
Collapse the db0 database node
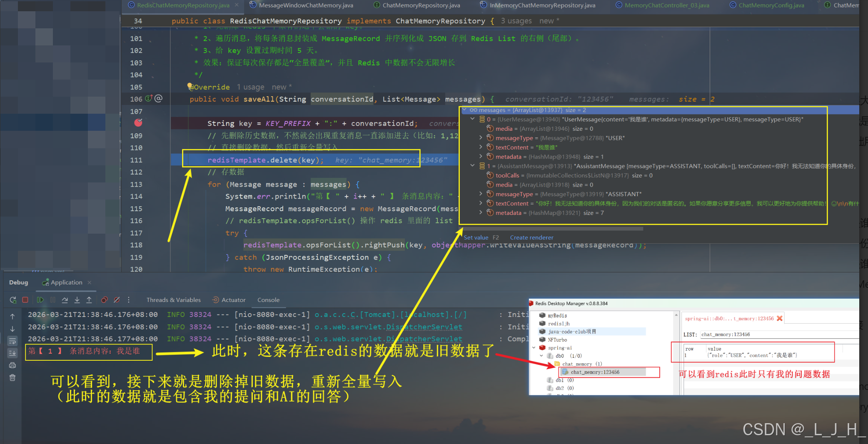[x=541, y=356]
